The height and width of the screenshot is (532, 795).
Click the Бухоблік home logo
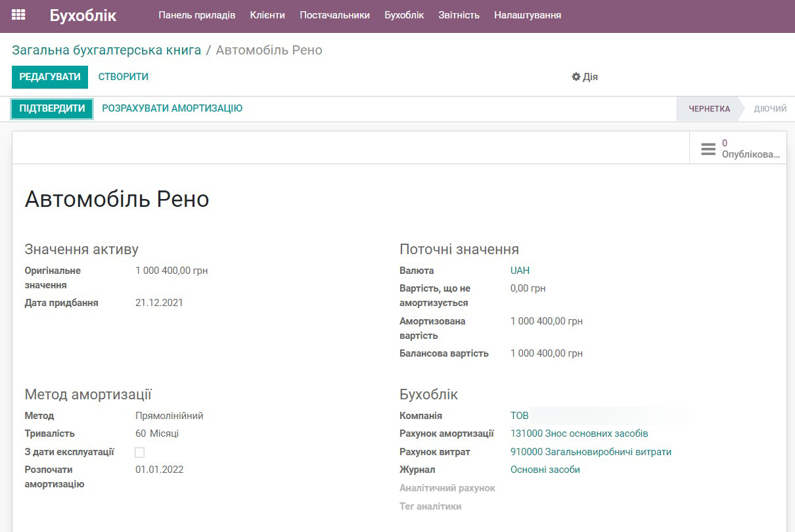pos(81,14)
